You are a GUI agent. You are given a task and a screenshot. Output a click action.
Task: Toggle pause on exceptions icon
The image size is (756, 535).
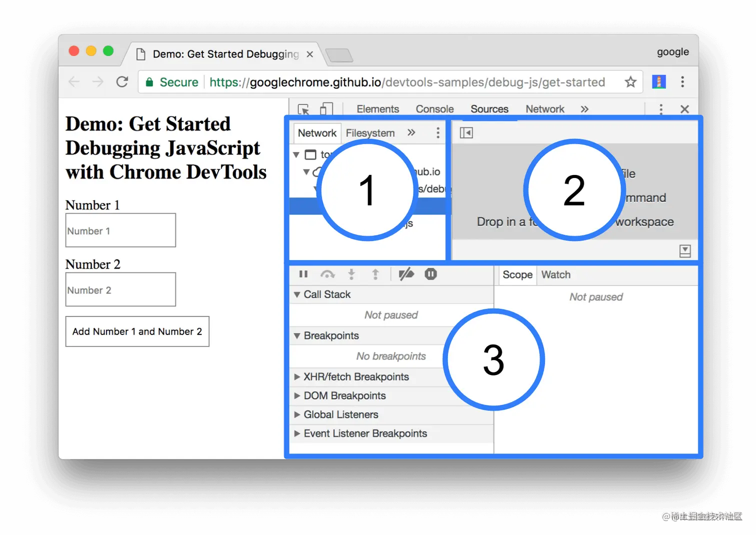tap(430, 274)
